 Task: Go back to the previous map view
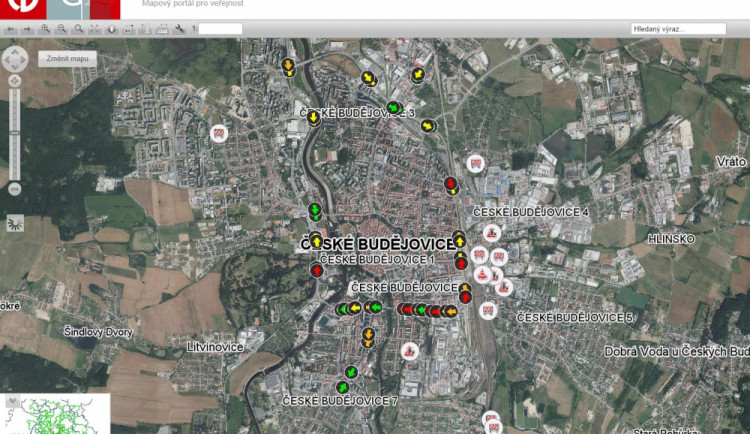(10, 29)
